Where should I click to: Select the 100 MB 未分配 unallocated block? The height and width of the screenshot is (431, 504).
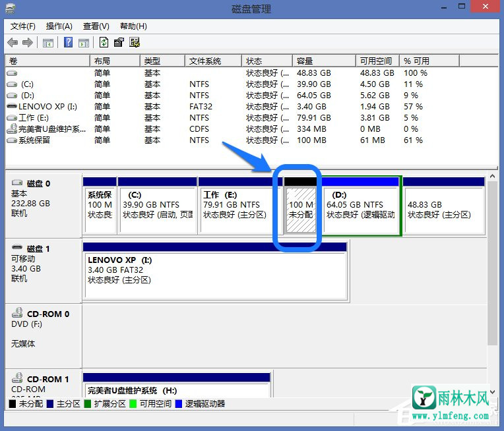coord(301,206)
